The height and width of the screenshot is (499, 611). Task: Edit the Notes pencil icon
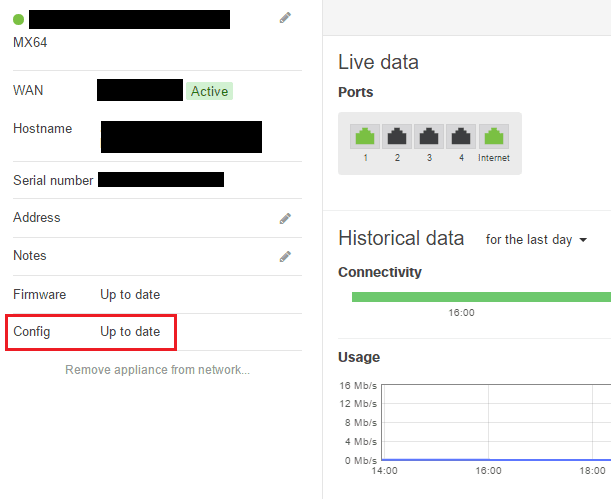point(285,256)
